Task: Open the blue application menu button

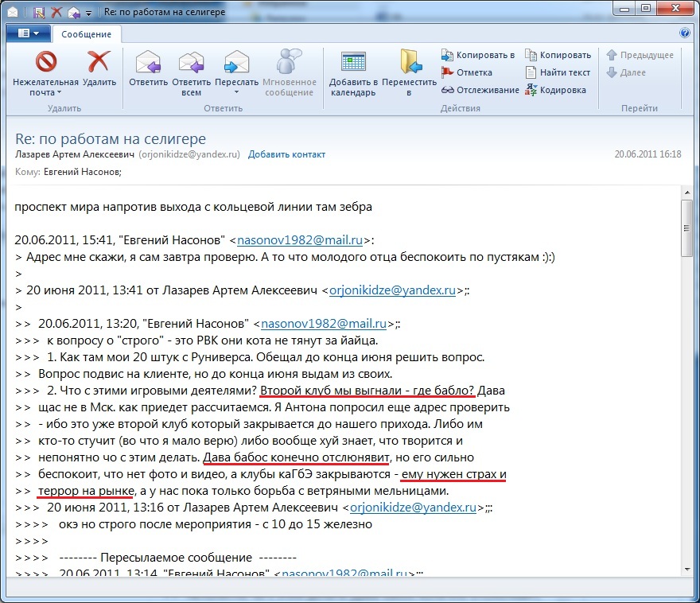Action: 28,33
